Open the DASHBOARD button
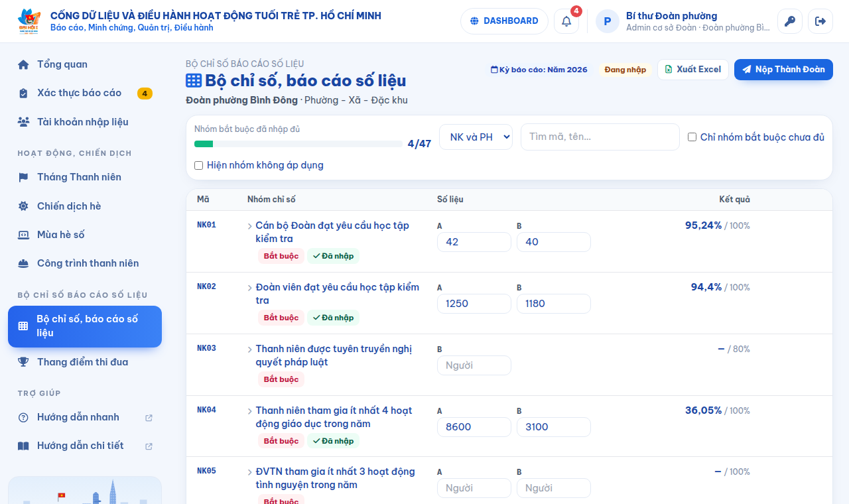The height and width of the screenshot is (504, 849). (504, 21)
